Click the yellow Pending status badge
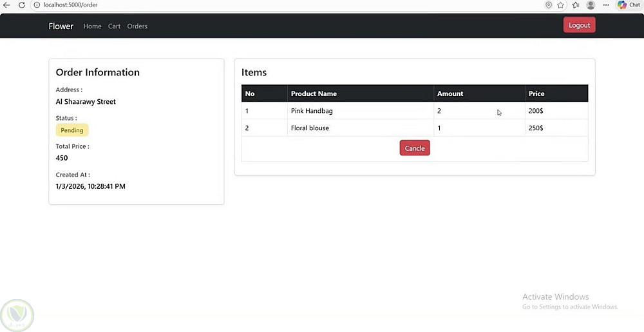 pos(72,130)
